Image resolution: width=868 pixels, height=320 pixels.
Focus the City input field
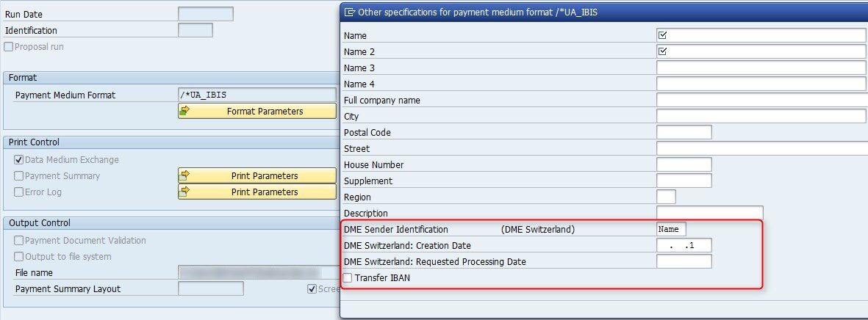click(761, 116)
